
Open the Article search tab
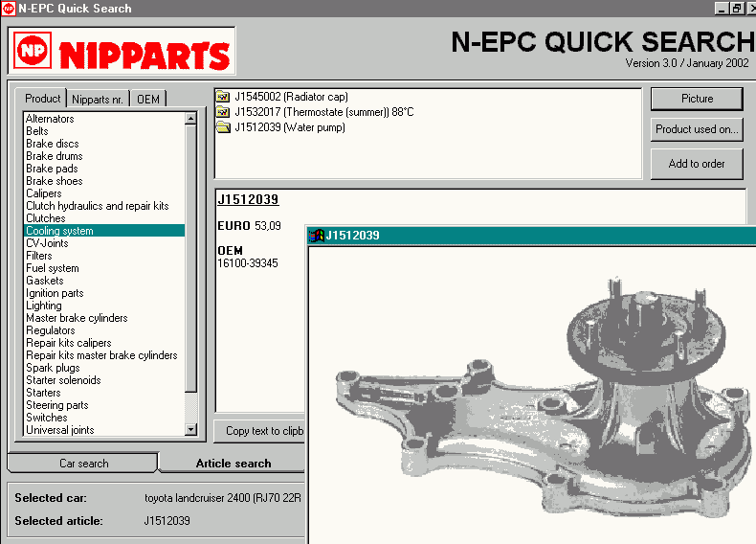point(233,464)
